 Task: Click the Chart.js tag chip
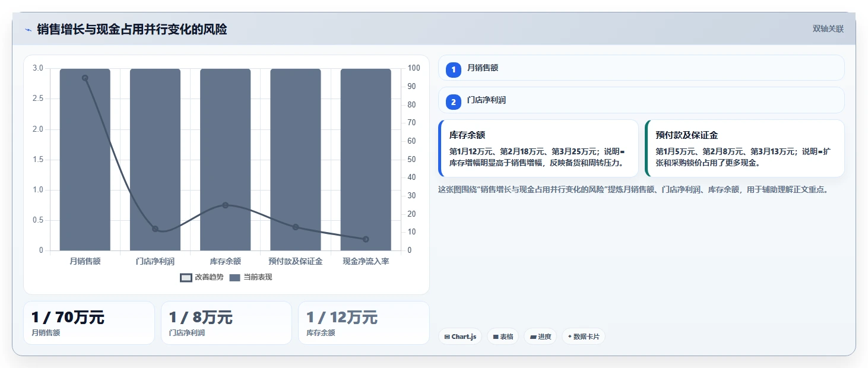(460, 337)
